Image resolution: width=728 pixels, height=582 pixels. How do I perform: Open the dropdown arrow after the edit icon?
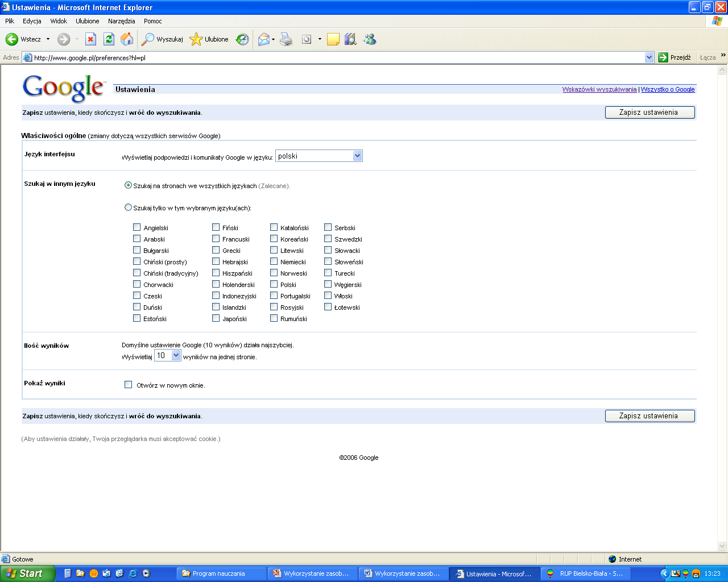(x=320, y=39)
